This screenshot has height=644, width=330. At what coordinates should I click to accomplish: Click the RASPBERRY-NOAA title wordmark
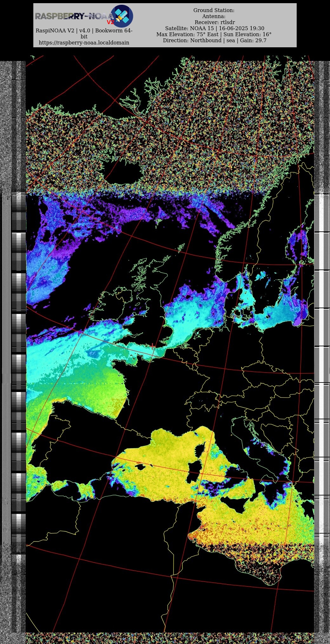coord(74,16)
